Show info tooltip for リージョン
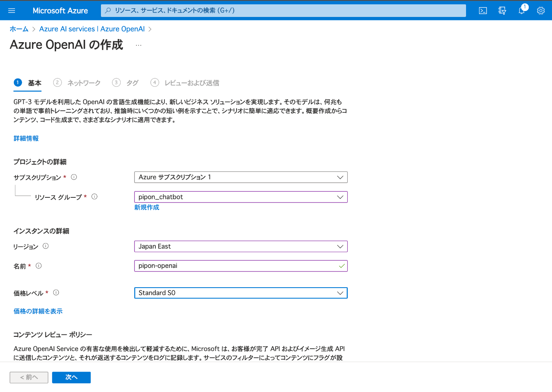Screen dimensions: 552x392 click(46, 246)
